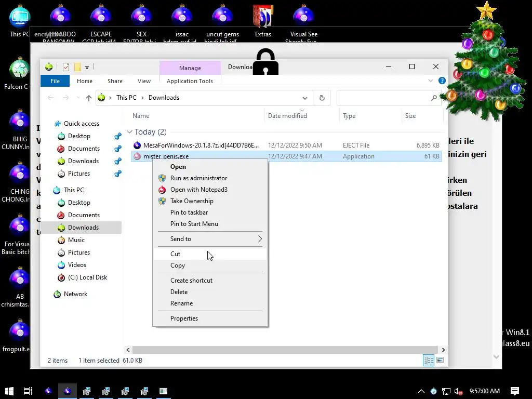Refresh the Downloads folder view
The height and width of the screenshot is (399, 532).
point(322,98)
